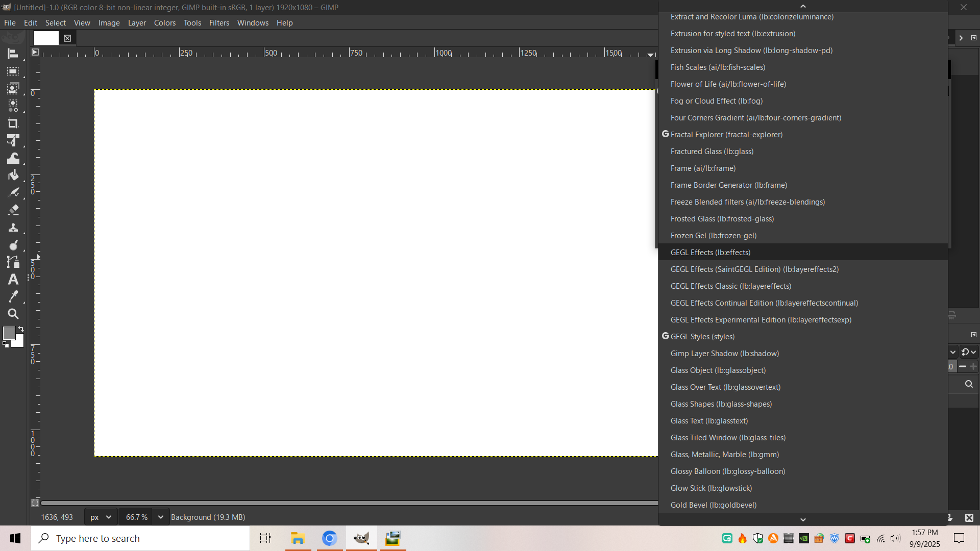Open the Filters menu
The image size is (980, 551).
[219, 23]
